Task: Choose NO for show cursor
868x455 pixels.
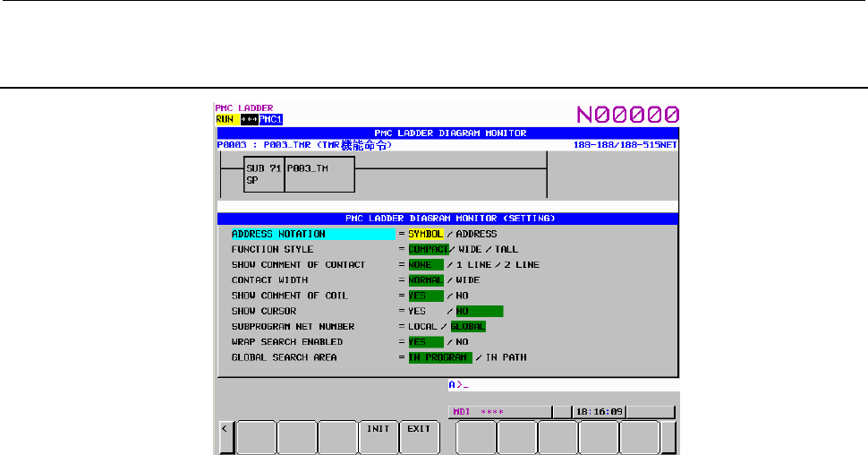Action: click(x=480, y=312)
